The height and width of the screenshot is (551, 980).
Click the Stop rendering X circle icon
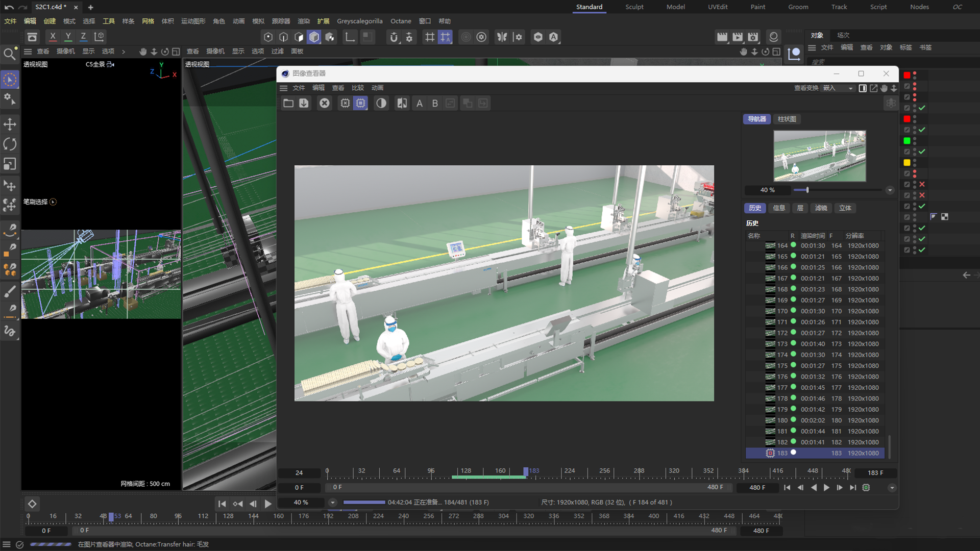[x=325, y=103]
